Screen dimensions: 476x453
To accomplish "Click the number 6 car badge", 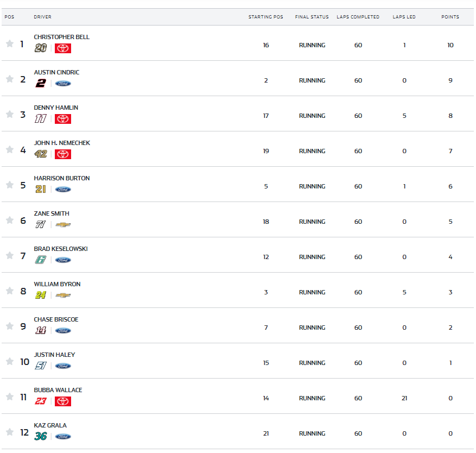I will pos(41,260).
